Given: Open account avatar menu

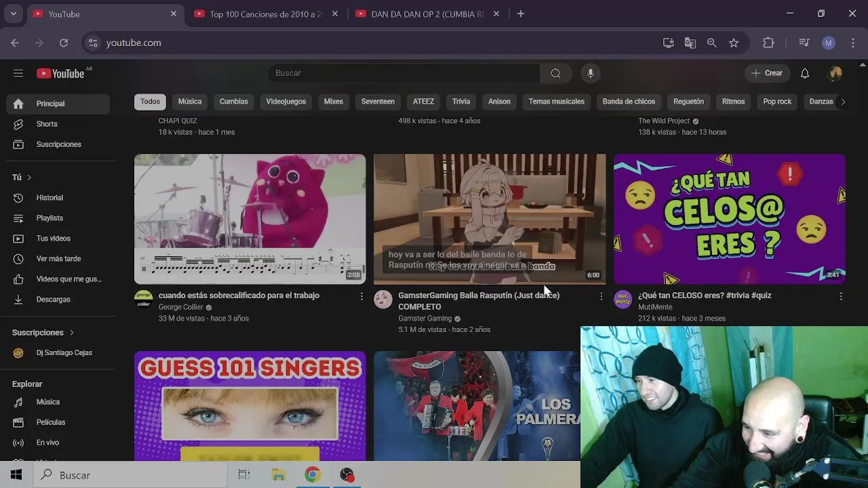Looking at the screenshot, I should tap(835, 73).
